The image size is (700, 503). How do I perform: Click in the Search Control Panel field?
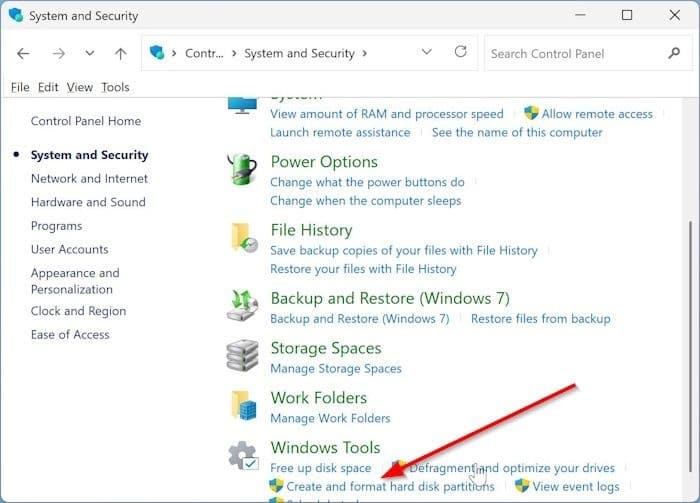(570, 53)
